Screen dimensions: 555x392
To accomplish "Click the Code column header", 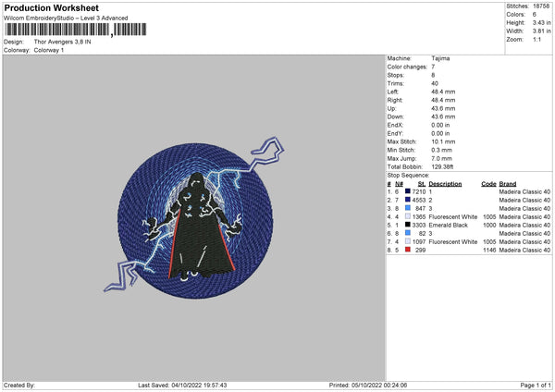I will (x=488, y=184).
